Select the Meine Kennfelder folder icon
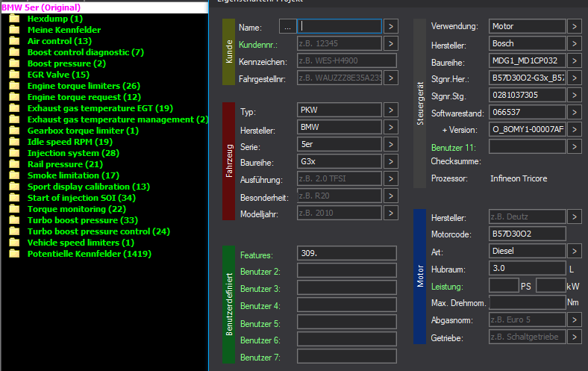 pyautogui.click(x=14, y=30)
